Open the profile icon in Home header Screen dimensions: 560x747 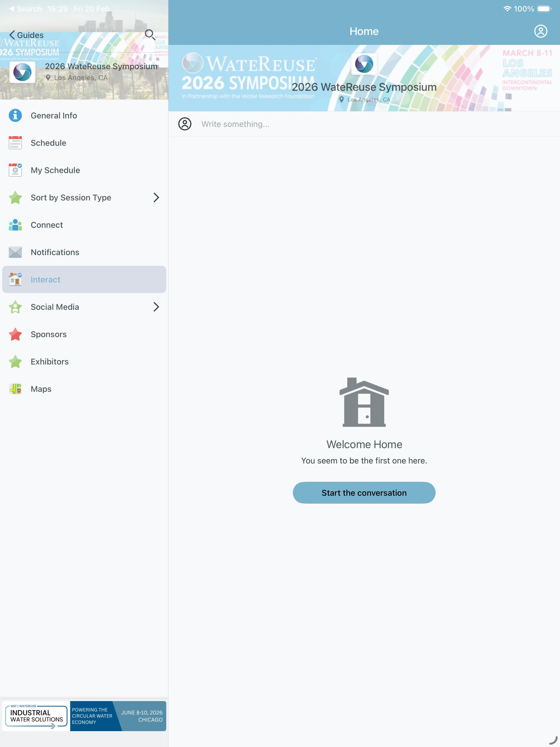point(540,31)
